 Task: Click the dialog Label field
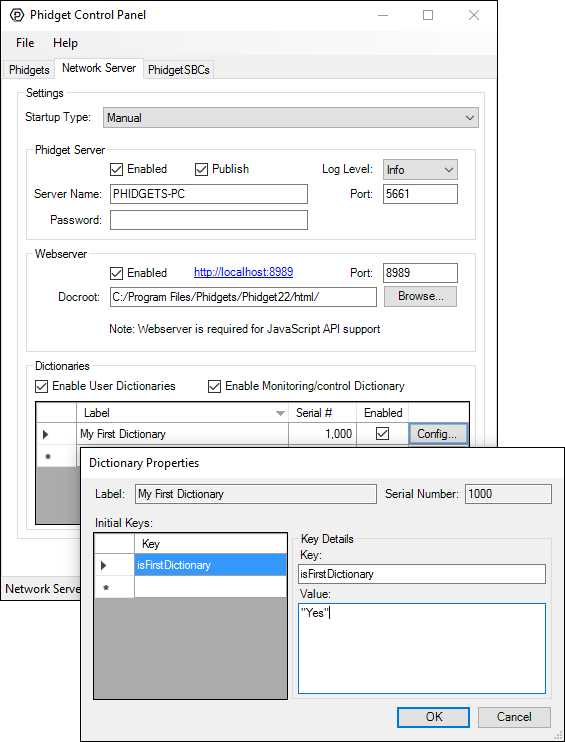(256, 494)
